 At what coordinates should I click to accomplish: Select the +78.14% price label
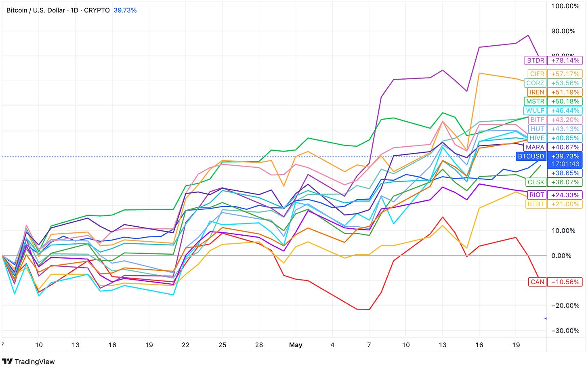(x=565, y=61)
